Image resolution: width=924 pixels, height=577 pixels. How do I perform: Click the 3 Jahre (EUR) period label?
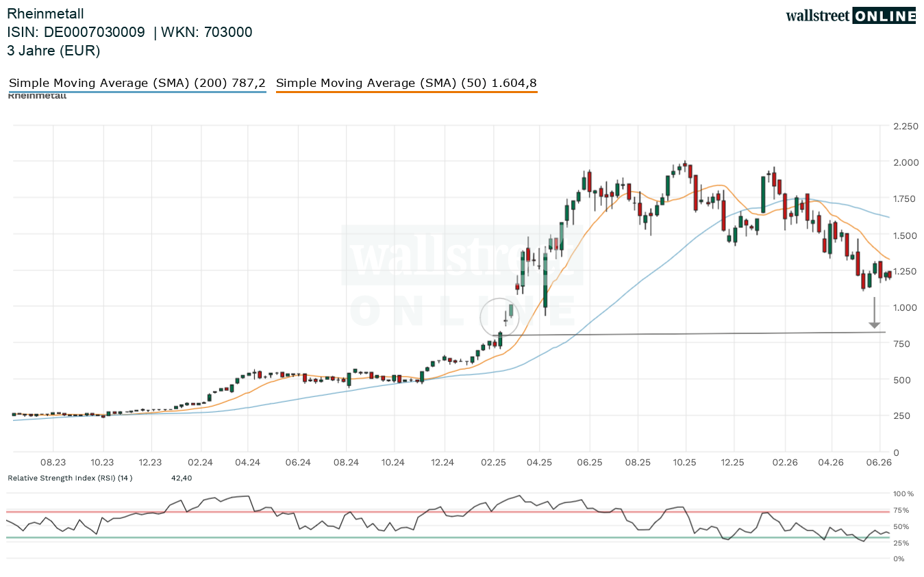(53, 50)
